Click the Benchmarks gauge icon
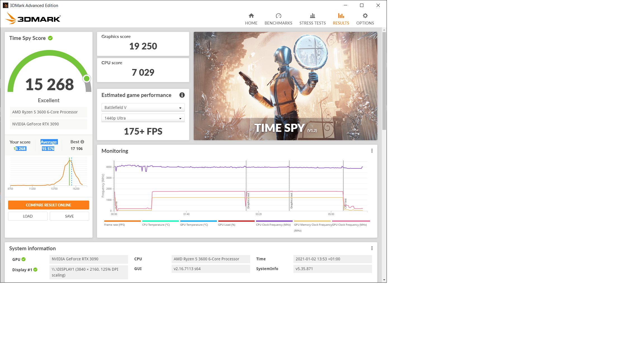Image resolution: width=644 pixels, height=362 pixels. tap(278, 16)
